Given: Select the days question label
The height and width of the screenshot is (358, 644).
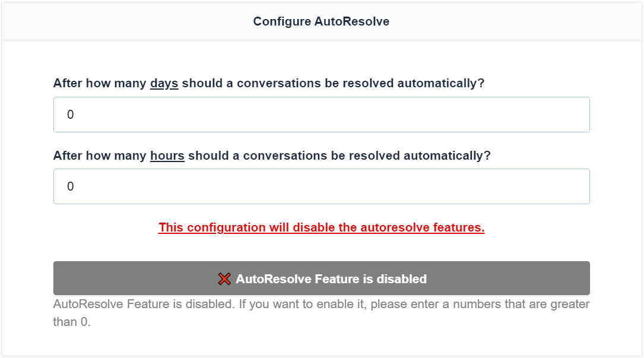Looking at the screenshot, I should (269, 84).
